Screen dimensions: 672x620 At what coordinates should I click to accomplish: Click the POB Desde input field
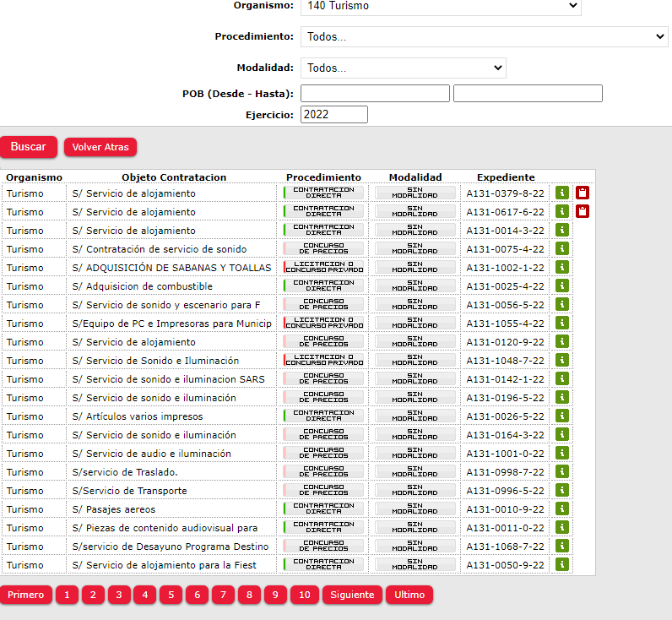[375, 94]
